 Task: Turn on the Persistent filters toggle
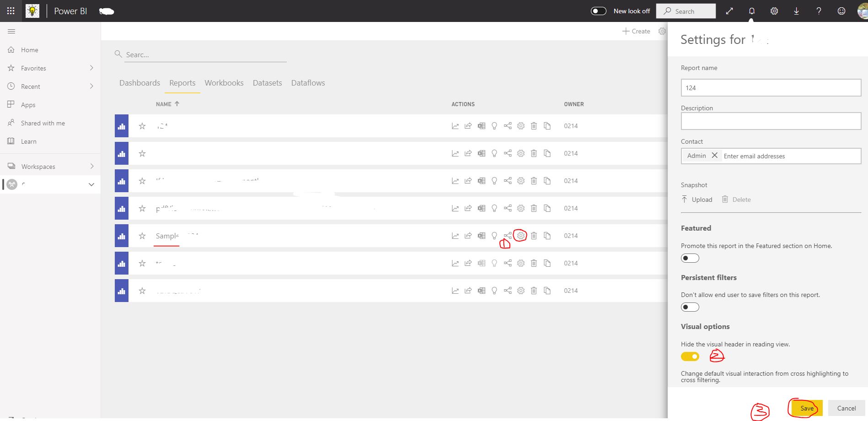690,307
